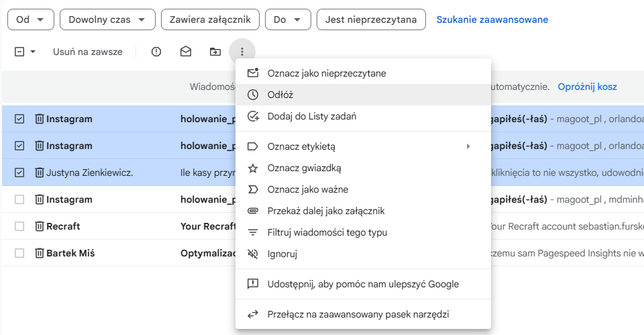Choose Przekaż dalej jako załącznik
Image resolution: width=644 pixels, height=335 pixels.
pos(363,211)
